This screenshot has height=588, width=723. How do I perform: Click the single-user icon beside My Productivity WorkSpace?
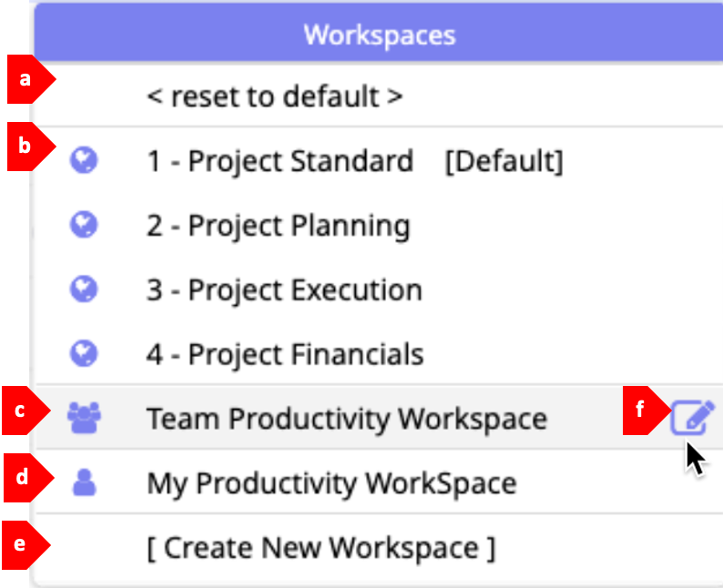point(85,482)
